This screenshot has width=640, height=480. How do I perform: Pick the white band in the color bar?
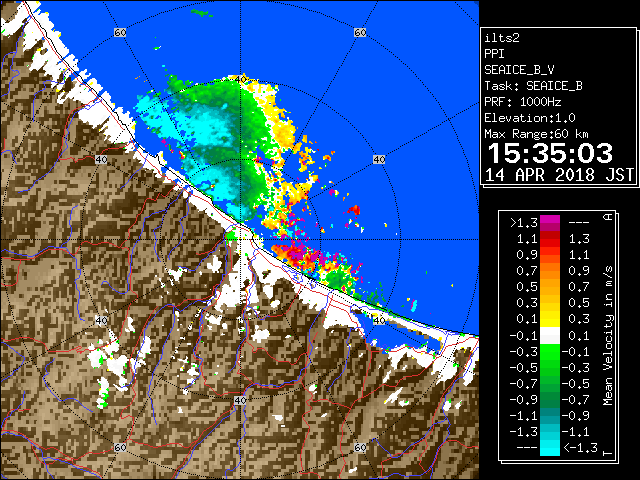click(x=550, y=336)
